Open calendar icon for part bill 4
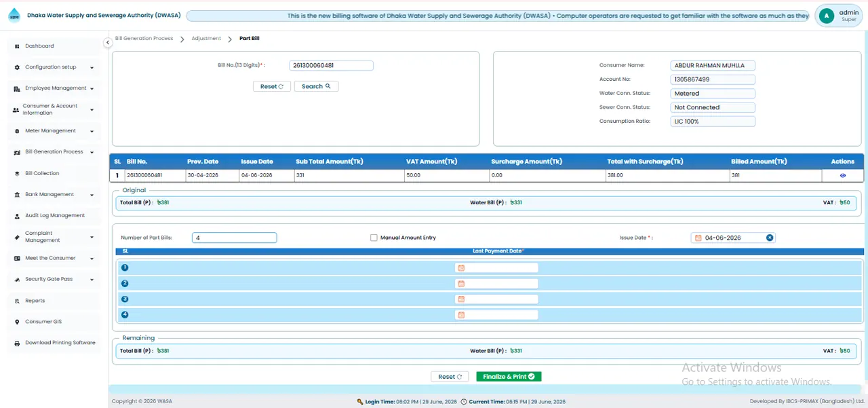Viewport: 868px width, 408px height. (461, 315)
